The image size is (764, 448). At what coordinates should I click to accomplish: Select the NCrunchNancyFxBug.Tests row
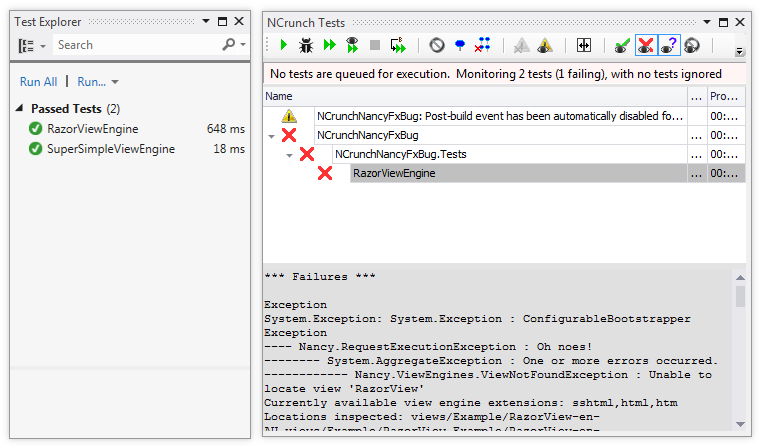[x=509, y=154]
